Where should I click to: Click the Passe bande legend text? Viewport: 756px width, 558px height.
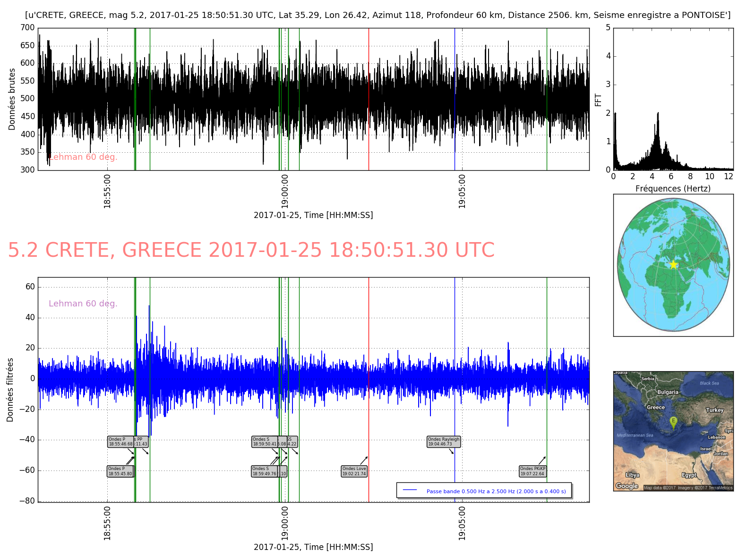coord(496,491)
